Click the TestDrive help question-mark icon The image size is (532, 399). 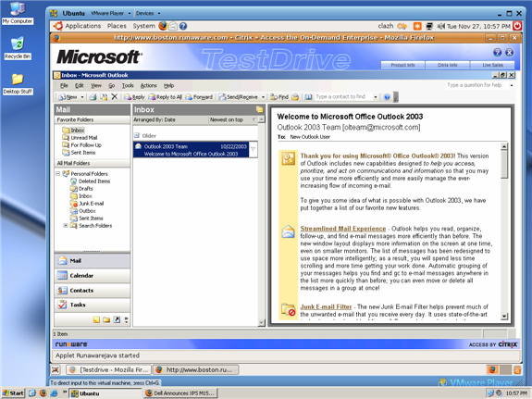tap(498, 52)
